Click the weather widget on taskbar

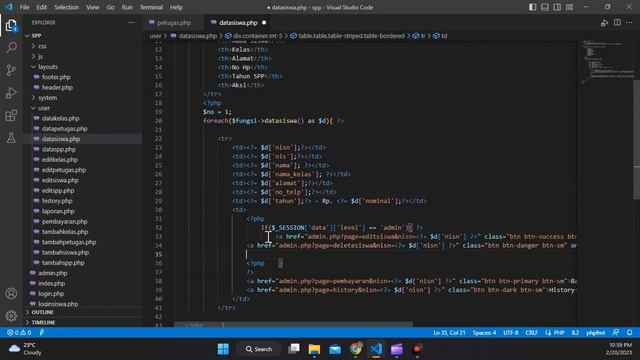point(25,349)
